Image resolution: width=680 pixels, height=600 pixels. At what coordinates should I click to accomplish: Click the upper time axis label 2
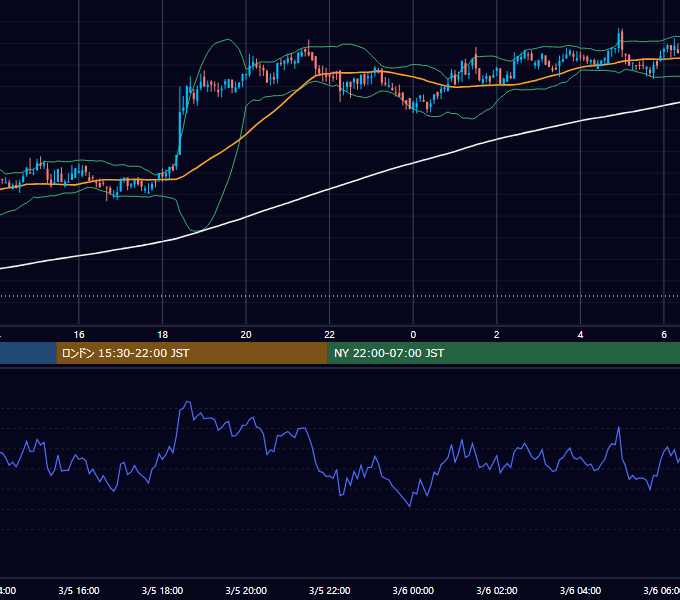coord(497,335)
